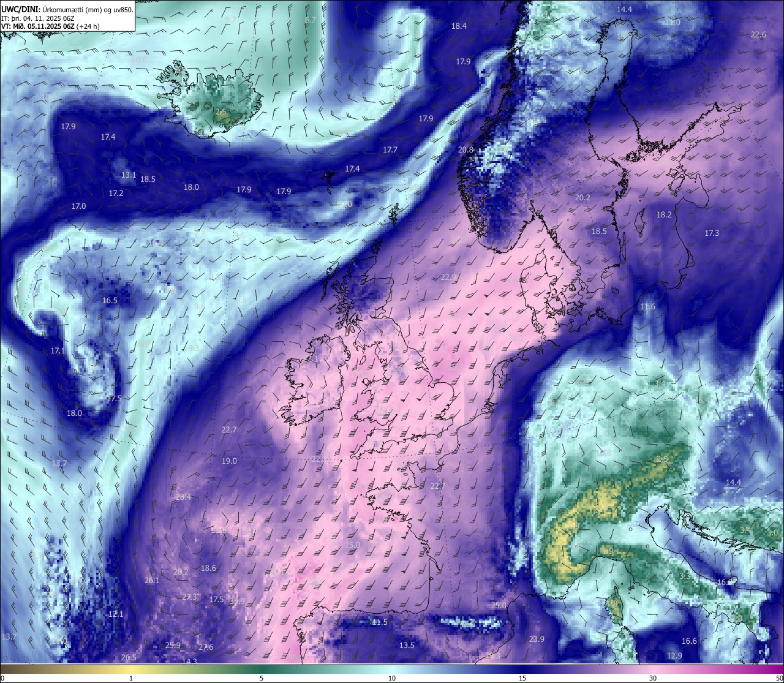Viewport: 784px width, 683px height.
Task: Click the colour scale tick label 15
Action: (522, 678)
